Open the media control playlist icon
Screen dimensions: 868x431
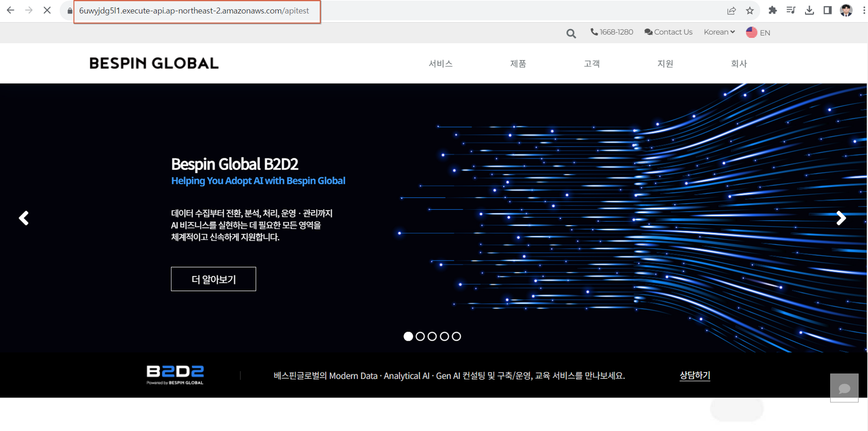tap(791, 10)
